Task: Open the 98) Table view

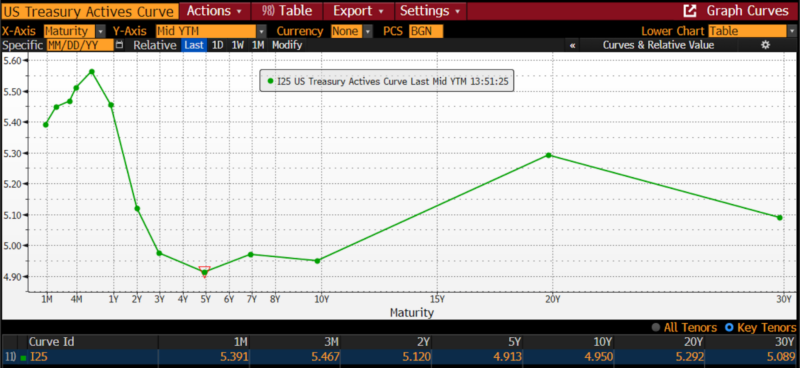Action: 287,11
